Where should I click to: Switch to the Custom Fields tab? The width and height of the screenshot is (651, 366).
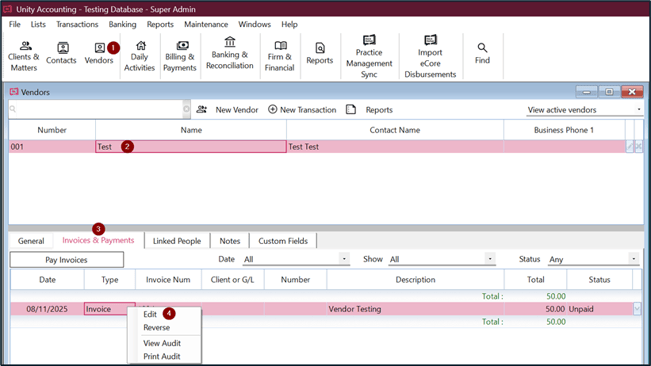[x=283, y=241]
